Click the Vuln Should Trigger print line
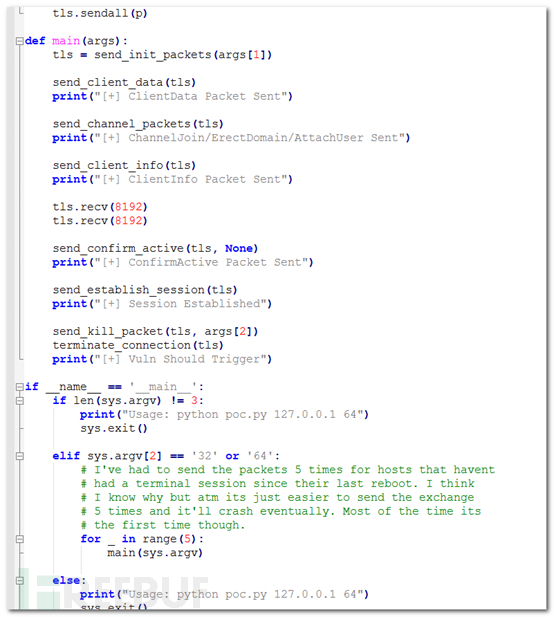Image resolution: width=554 pixels, height=617 pixels. click(162, 359)
